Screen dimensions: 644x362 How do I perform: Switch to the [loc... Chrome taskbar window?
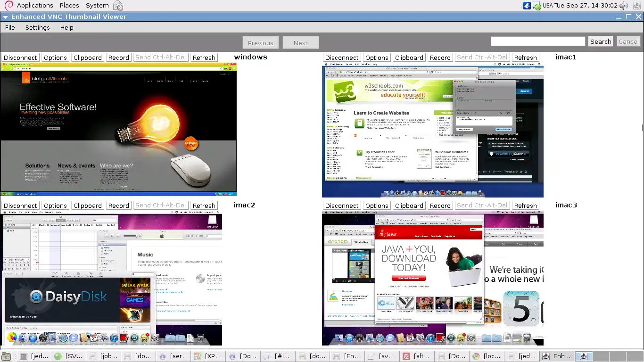(487, 356)
